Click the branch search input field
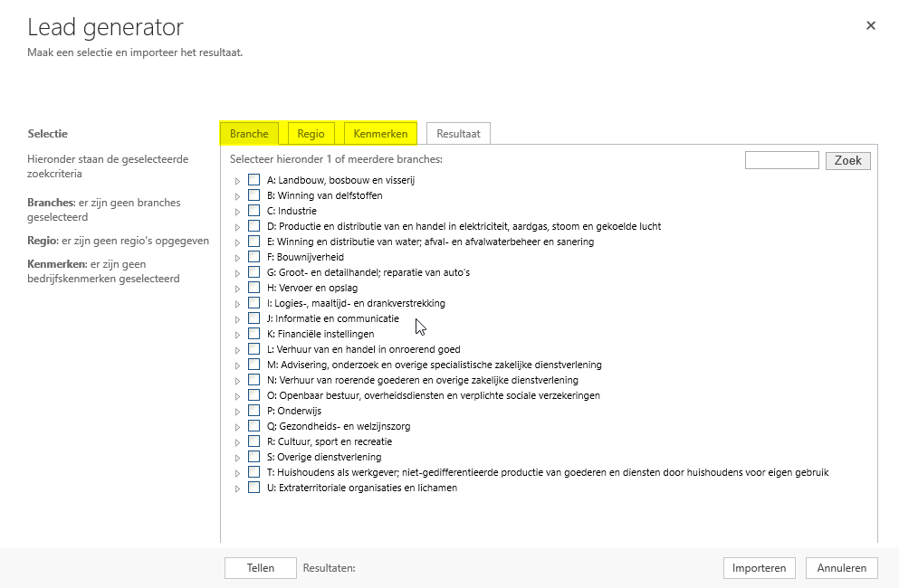Viewport: 899px width, 588px height. point(781,160)
